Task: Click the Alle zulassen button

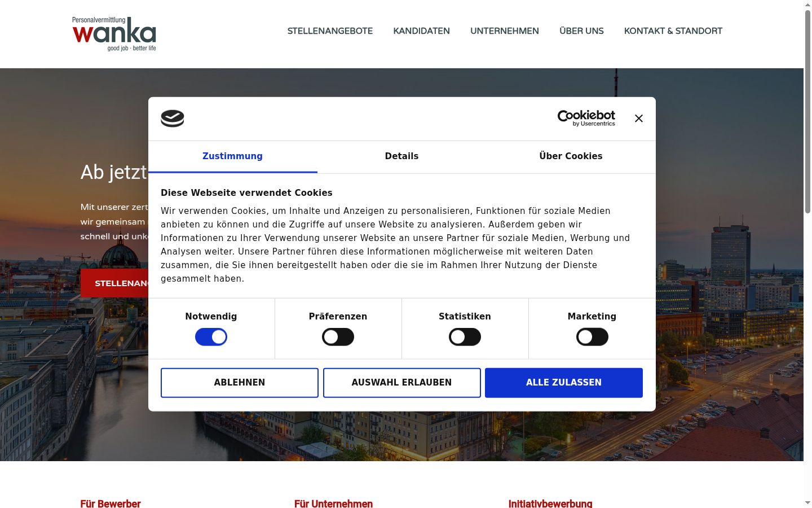Action: (564, 383)
